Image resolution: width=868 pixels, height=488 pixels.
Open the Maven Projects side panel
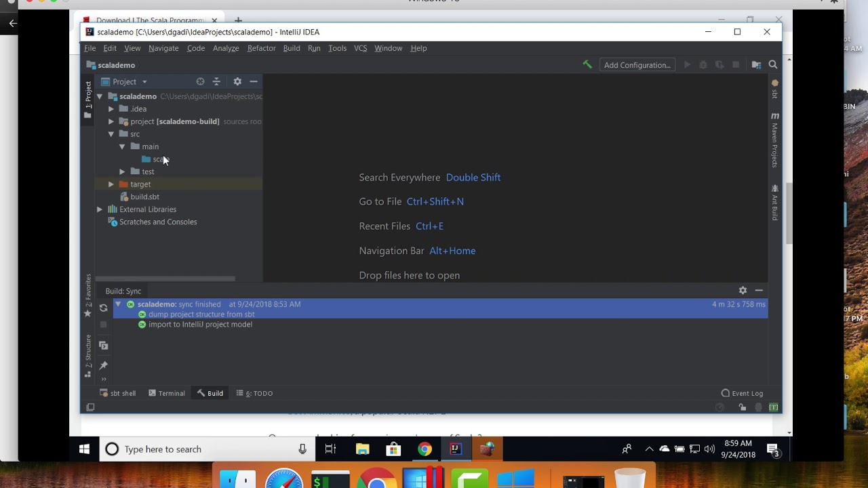[774, 140]
